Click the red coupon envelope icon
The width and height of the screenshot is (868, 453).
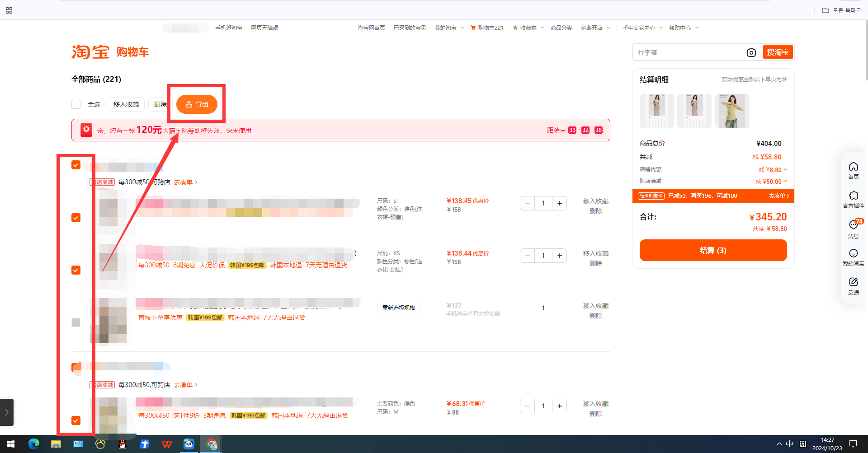pos(86,130)
